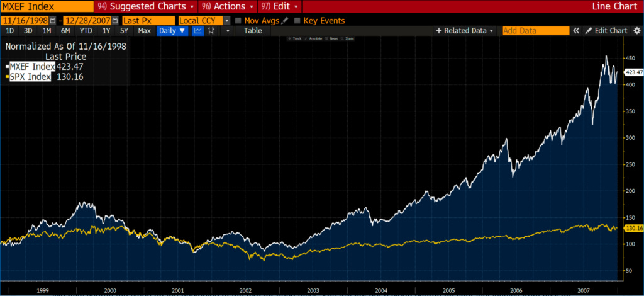Image resolution: width=644 pixels, height=296 pixels.
Task: Click the 2003 label on time axis
Action: [x=313, y=290]
